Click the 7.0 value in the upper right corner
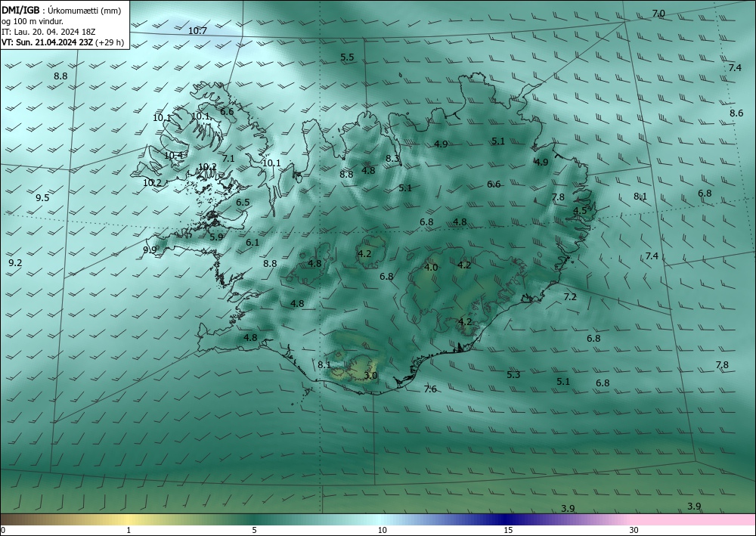The image size is (756, 536). tap(658, 14)
